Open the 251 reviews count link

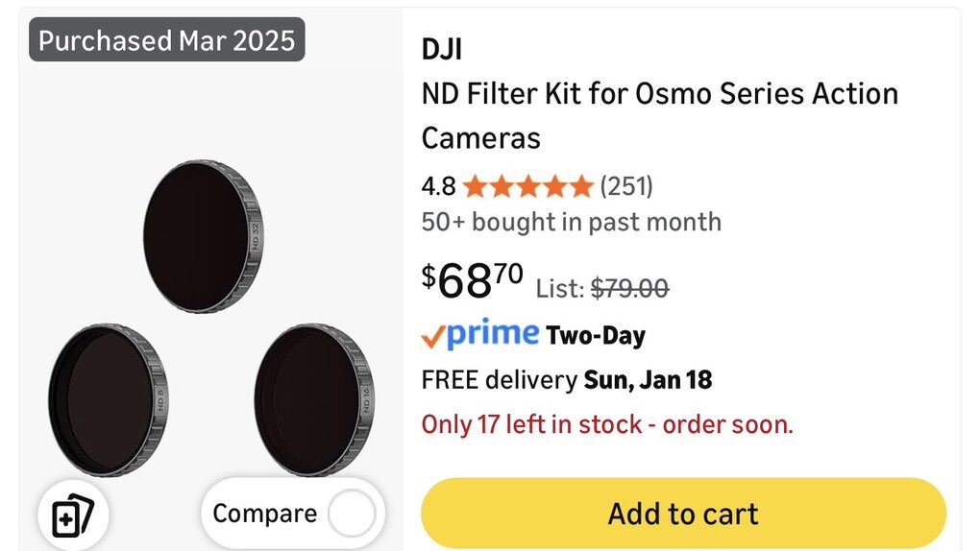coord(626,185)
